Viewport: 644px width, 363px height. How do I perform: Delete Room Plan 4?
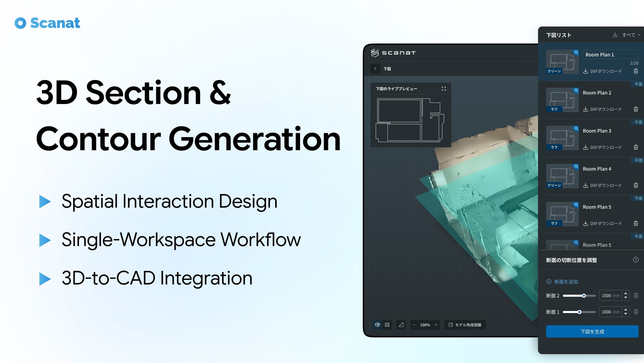coord(636,185)
